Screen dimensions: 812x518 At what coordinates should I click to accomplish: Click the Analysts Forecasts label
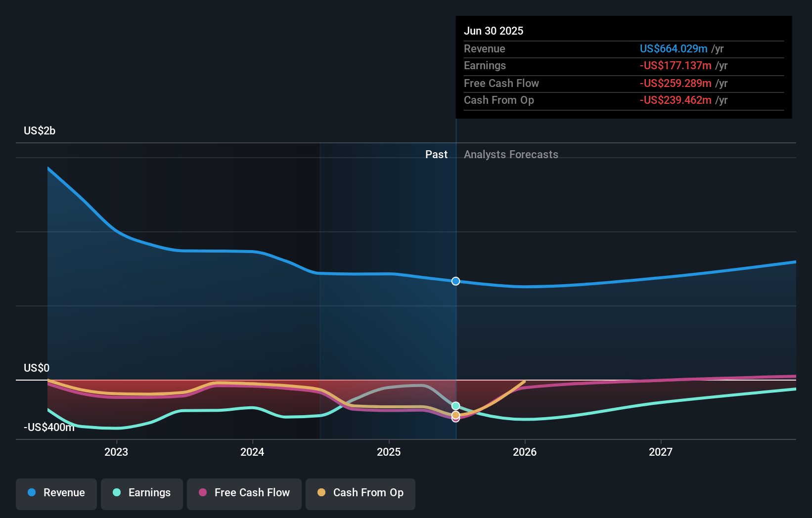point(511,155)
